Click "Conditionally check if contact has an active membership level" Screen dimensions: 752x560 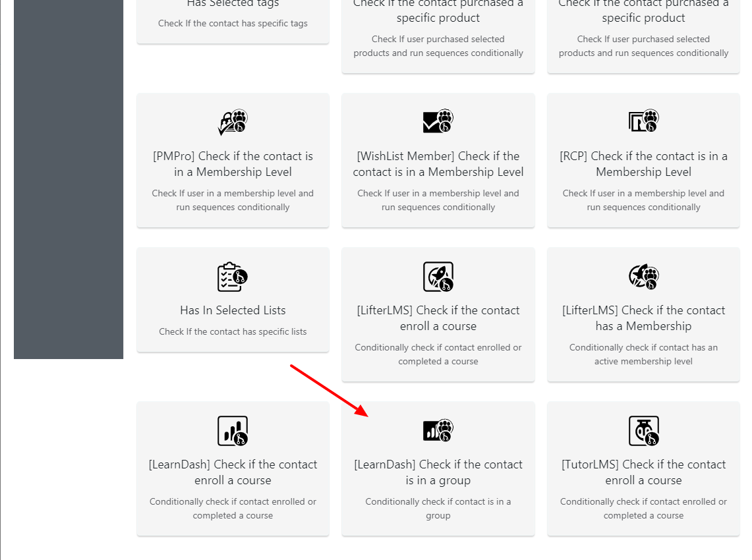[644, 354]
